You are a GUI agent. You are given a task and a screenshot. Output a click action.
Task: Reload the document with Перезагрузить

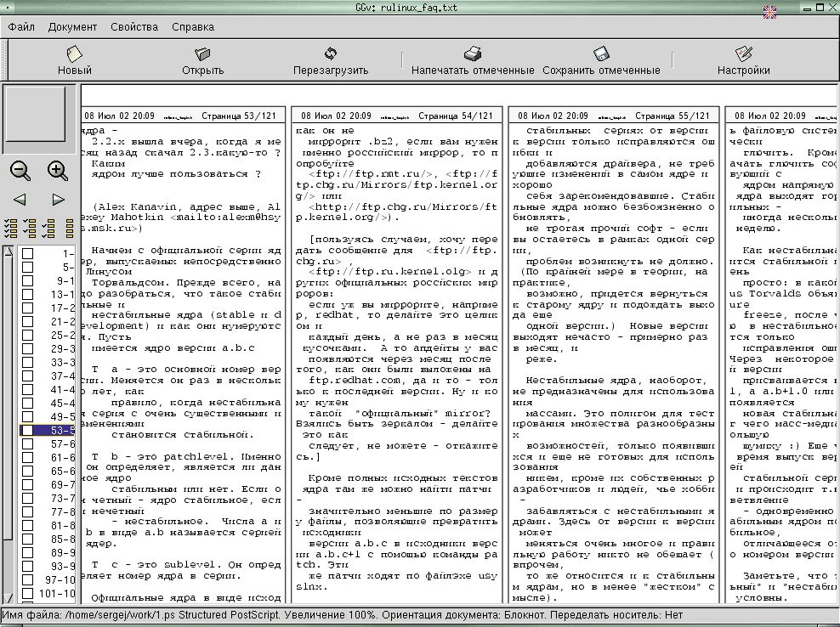pyautogui.click(x=331, y=54)
